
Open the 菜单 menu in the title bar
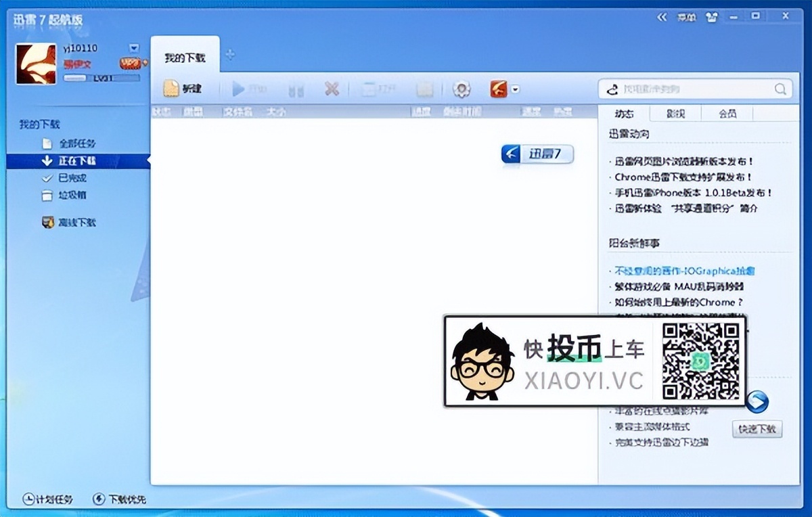point(686,17)
